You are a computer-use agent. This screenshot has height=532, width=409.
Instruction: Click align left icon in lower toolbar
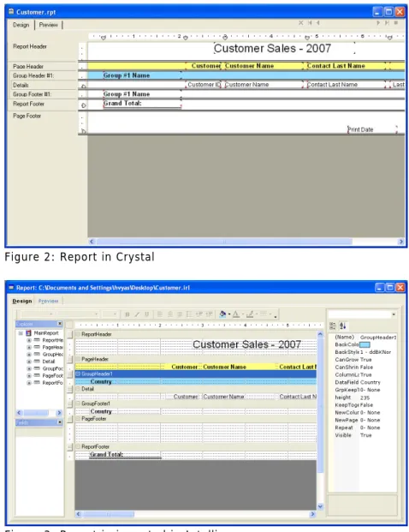pyautogui.click(x=160, y=314)
